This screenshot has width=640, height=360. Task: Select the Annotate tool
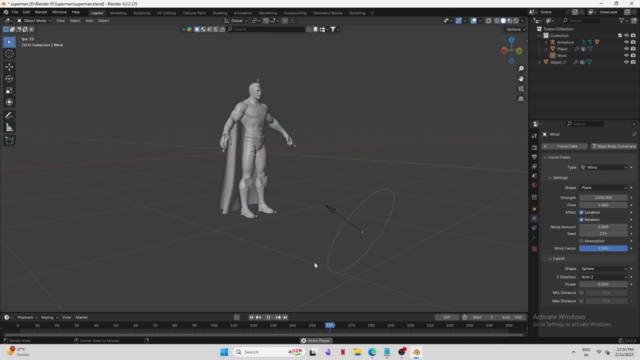(x=9, y=116)
